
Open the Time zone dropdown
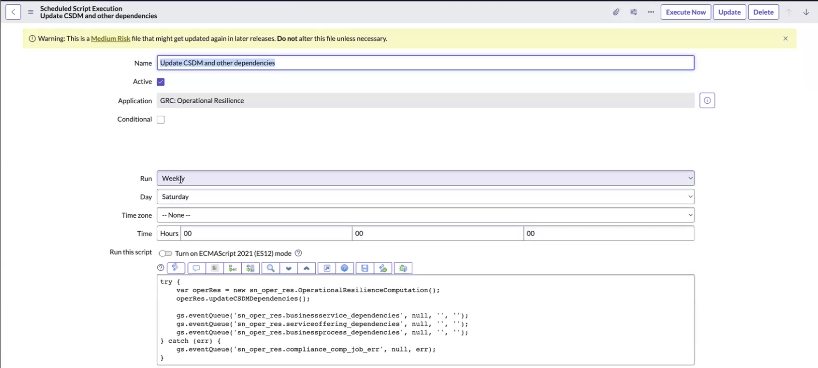click(x=426, y=215)
